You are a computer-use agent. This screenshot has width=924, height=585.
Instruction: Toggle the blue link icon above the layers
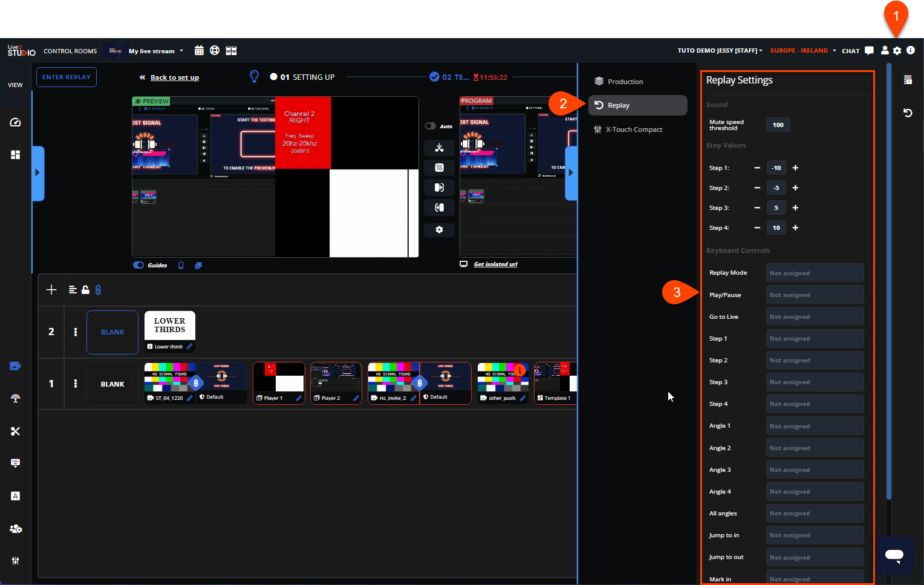point(98,290)
